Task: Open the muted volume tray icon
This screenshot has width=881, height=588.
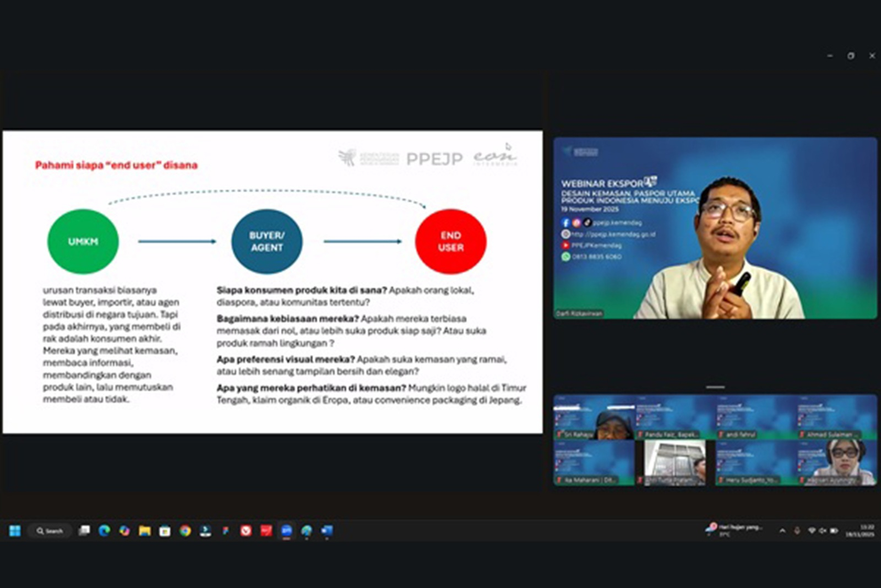Action: (x=823, y=531)
